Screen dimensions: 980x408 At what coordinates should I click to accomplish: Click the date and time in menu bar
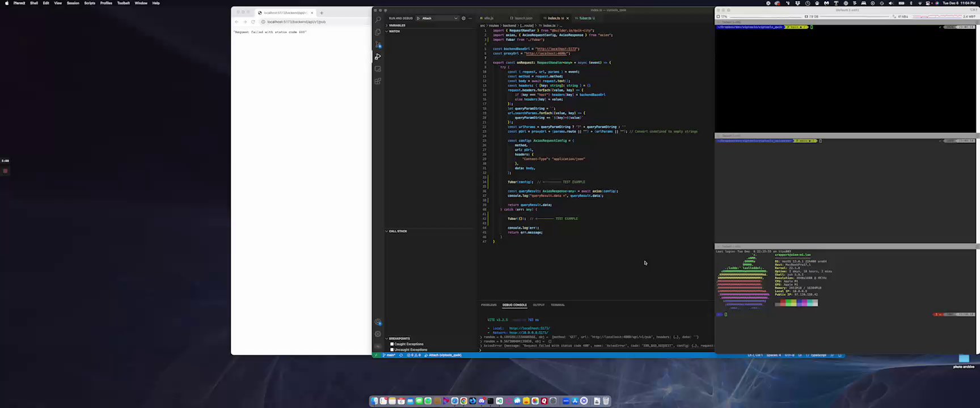click(959, 3)
